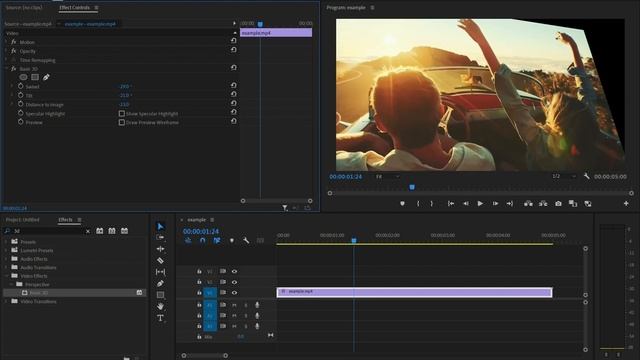Click Extract button in Program monitor
This screenshot has width=640, height=360.
pyautogui.click(x=543, y=203)
